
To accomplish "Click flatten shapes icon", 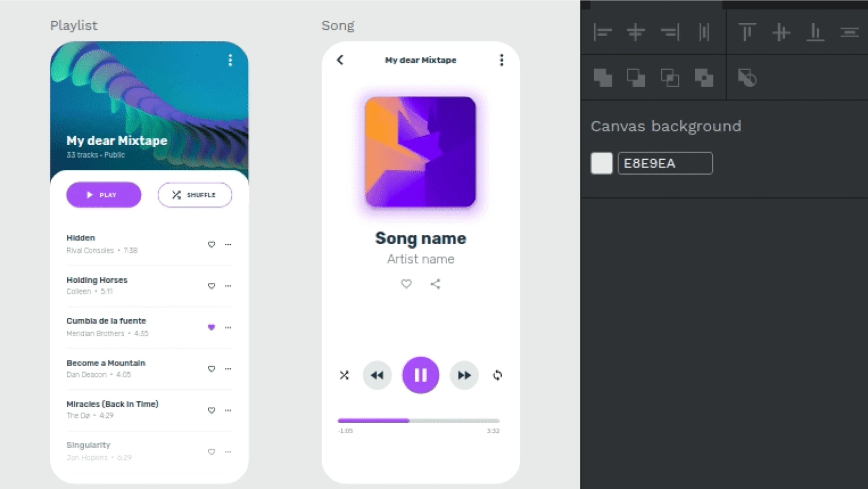I will tap(747, 78).
